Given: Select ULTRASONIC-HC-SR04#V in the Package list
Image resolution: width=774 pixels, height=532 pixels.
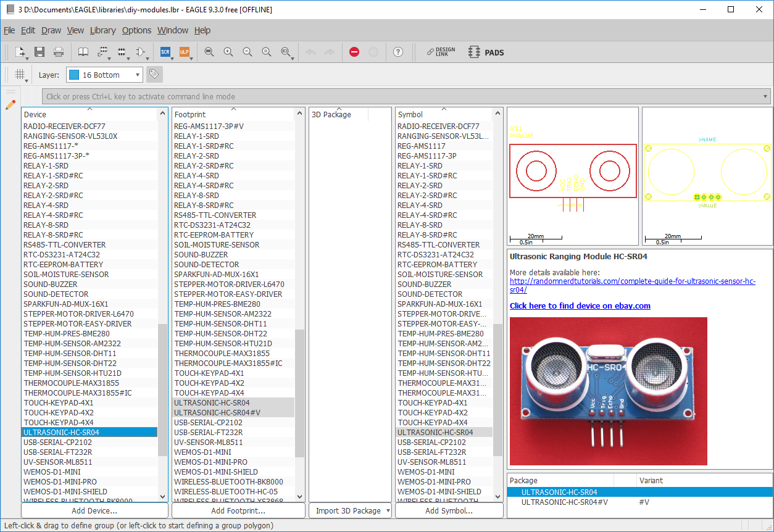Looking at the screenshot, I should click(x=564, y=502).
